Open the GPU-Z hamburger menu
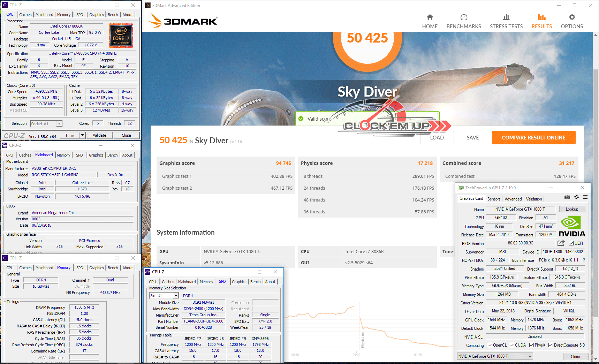The width and height of the screenshot is (599, 364). [x=585, y=197]
